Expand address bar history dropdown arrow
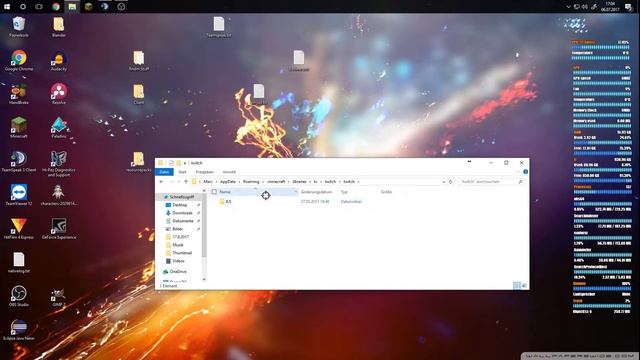Screen dimensions: 640x360 [444, 182]
